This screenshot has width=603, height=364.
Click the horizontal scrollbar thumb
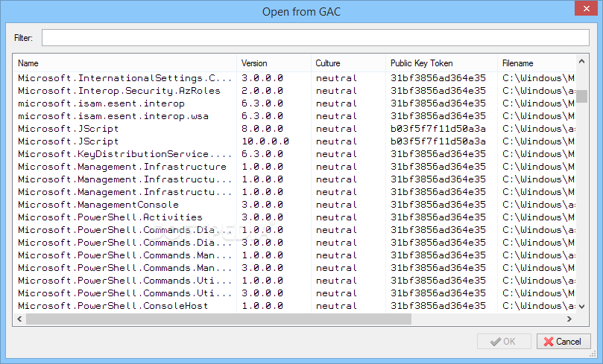click(218, 319)
